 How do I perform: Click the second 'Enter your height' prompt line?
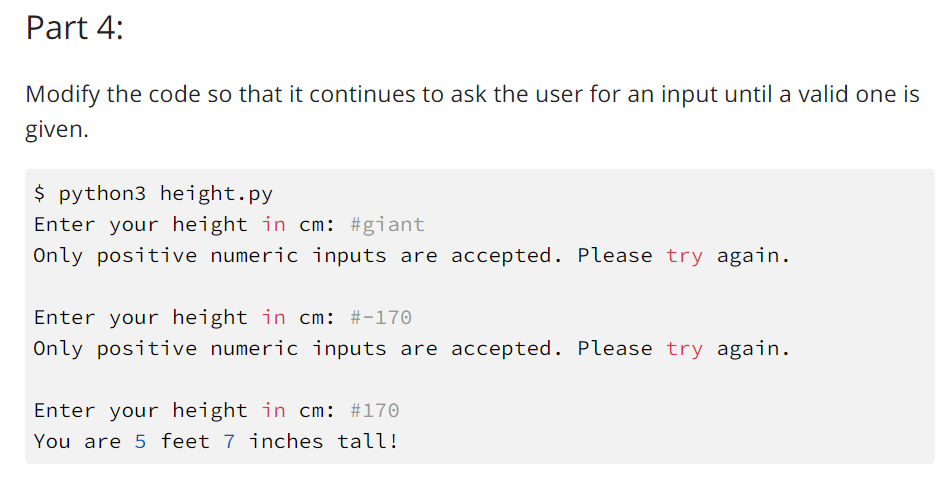223,318
